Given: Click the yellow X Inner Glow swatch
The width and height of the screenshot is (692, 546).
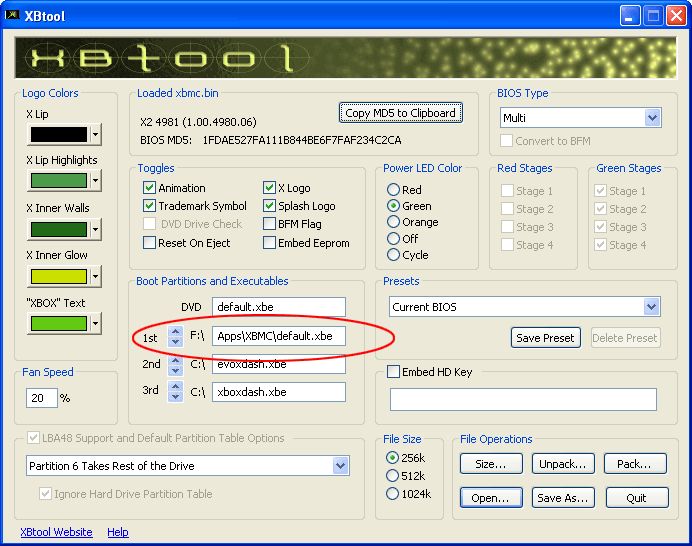Looking at the screenshot, I should [59, 277].
